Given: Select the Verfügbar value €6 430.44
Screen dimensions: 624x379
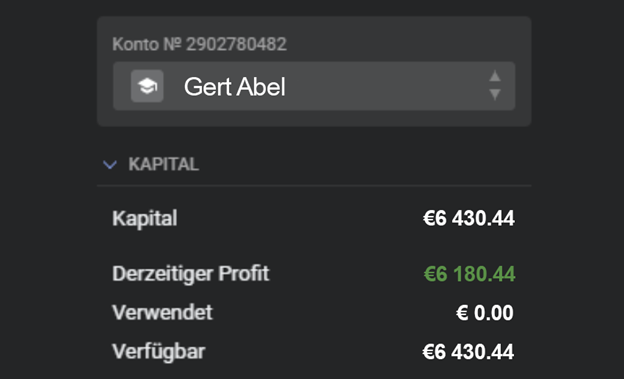Looking at the screenshot, I should 468,352.
